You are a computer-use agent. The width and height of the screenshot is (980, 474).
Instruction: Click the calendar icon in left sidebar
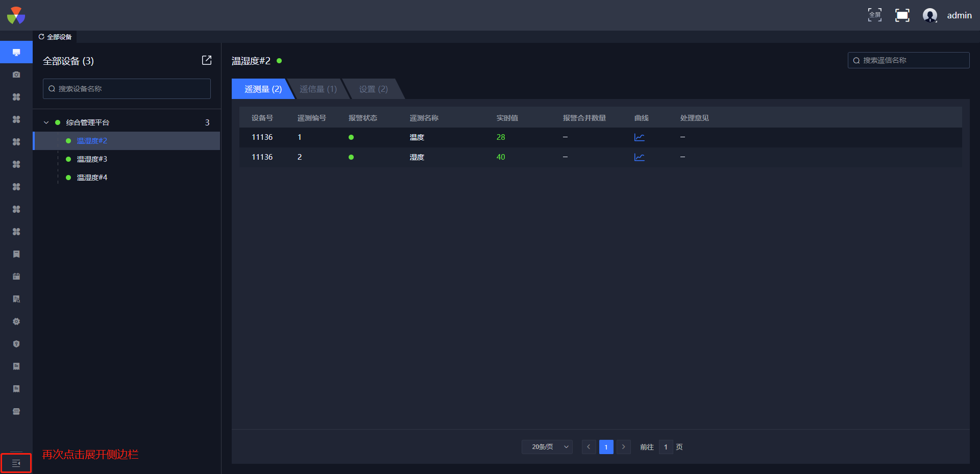[x=16, y=277]
